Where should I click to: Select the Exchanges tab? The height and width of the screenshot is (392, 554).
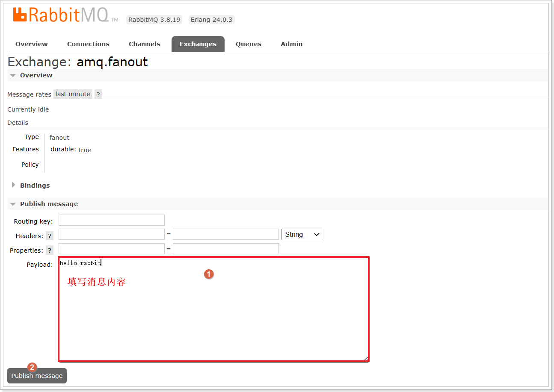tap(198, 44)
